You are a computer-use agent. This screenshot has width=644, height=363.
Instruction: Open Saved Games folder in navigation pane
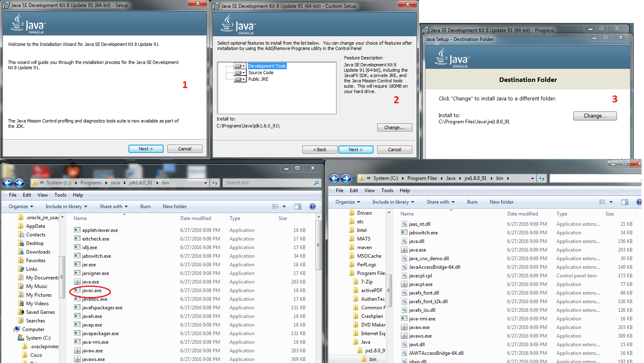40,312
